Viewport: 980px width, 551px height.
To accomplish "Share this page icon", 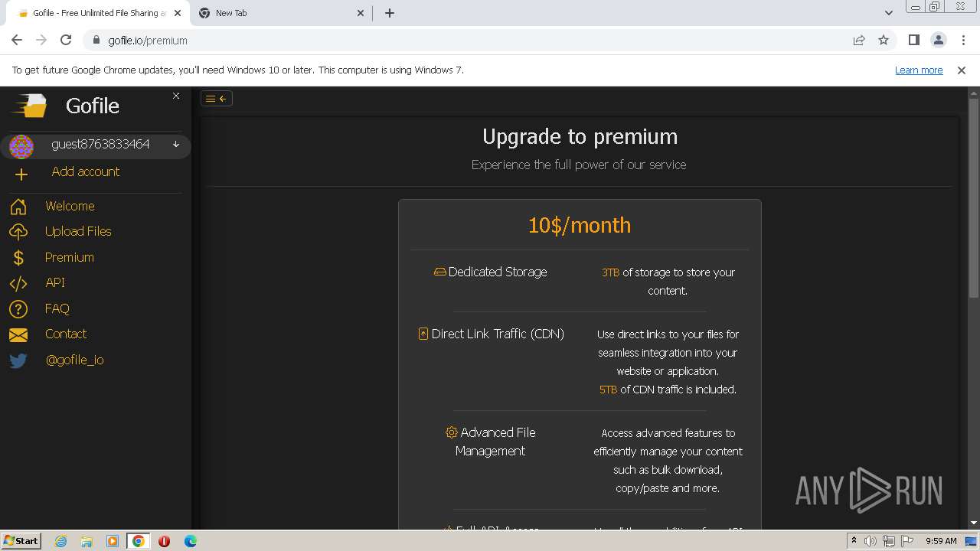I will [859, 41].
